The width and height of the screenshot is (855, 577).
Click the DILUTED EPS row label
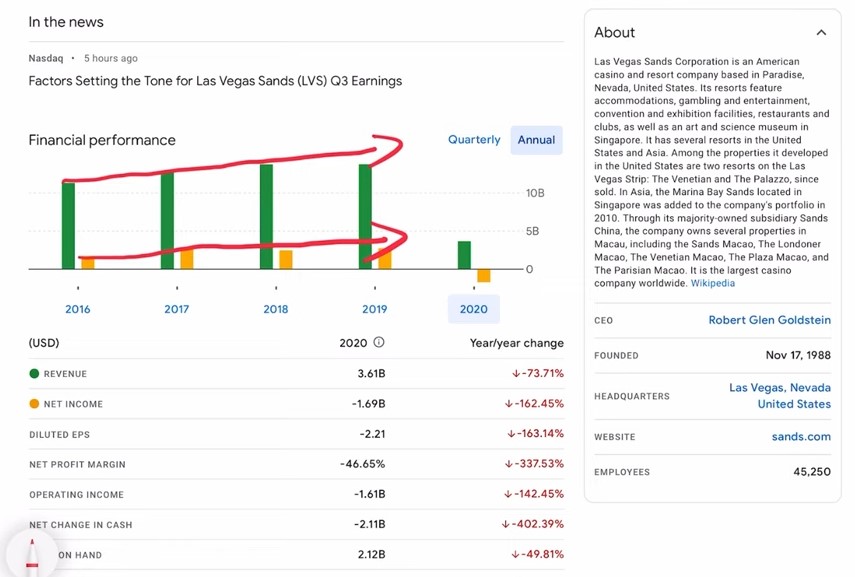[x=59, y=435]
